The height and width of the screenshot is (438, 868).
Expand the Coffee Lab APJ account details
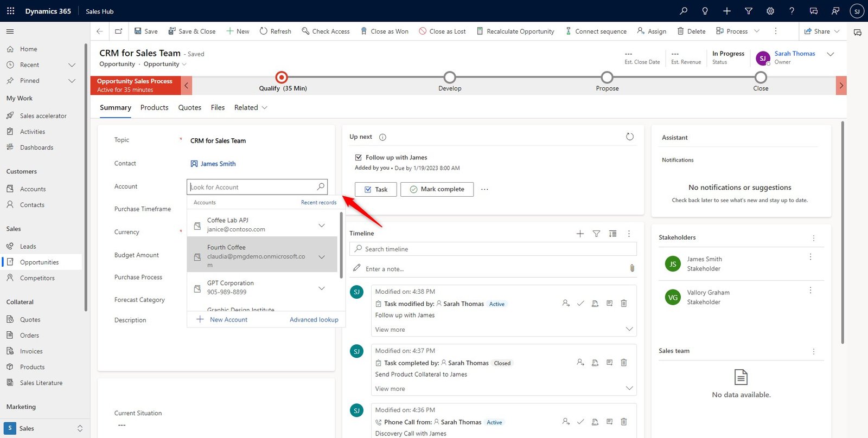322,225
